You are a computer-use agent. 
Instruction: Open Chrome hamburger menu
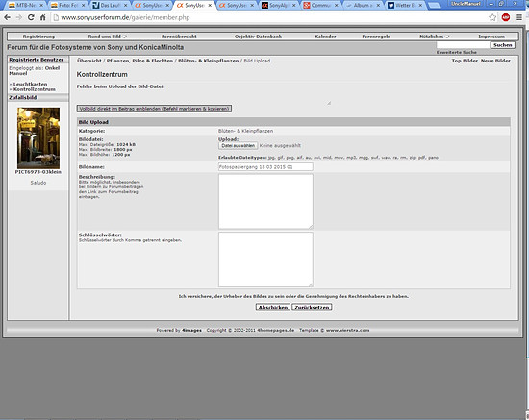click(x=519, y=17)
